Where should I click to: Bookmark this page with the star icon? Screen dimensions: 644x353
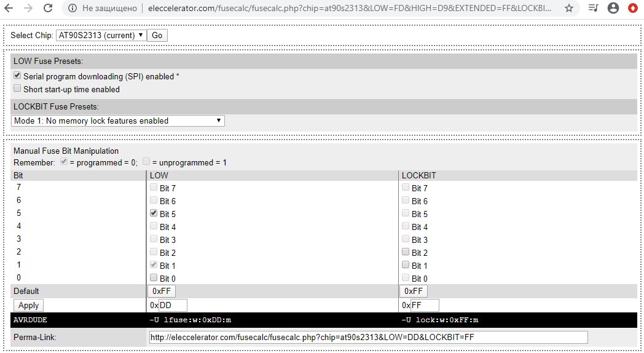569,8
